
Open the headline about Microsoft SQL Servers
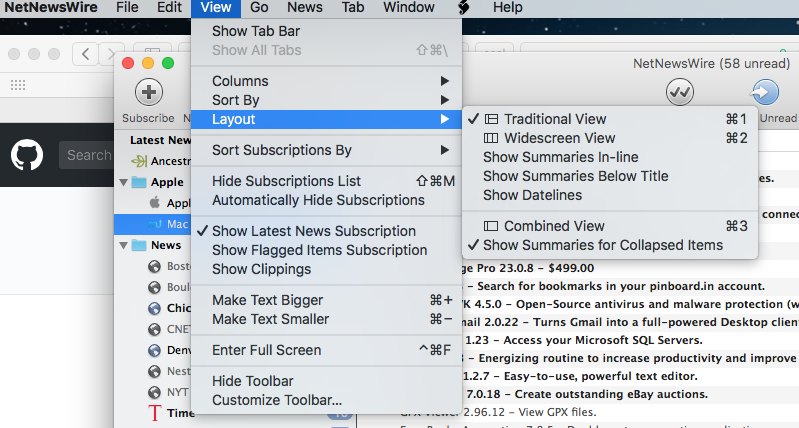pos(583,340)
